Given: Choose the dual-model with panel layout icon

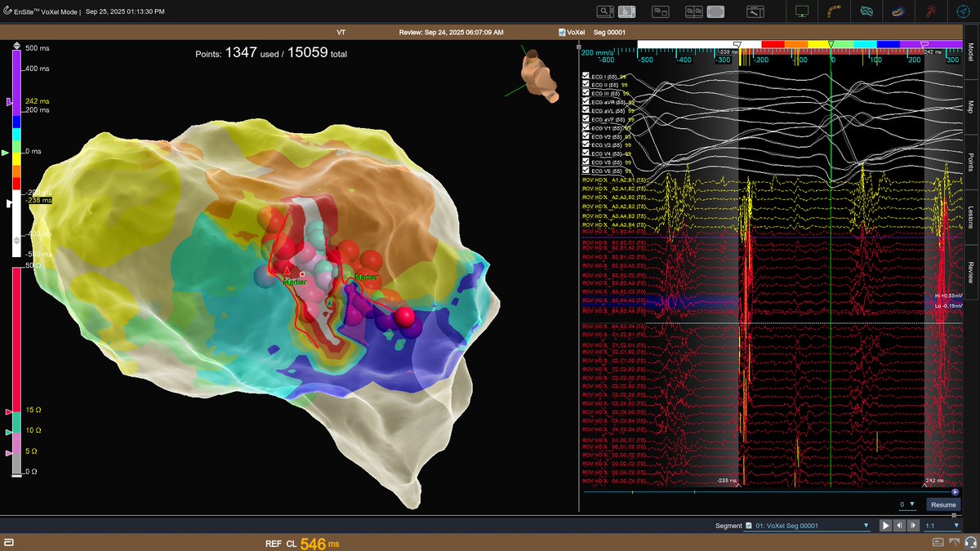Looking at the screenshot, I should [660, 11].
